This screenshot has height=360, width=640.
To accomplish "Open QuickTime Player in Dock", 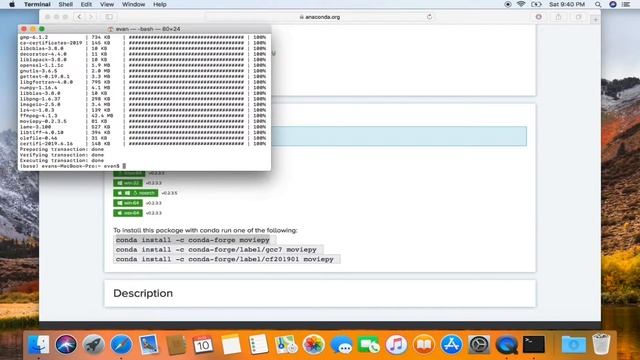I will [507, 345].
